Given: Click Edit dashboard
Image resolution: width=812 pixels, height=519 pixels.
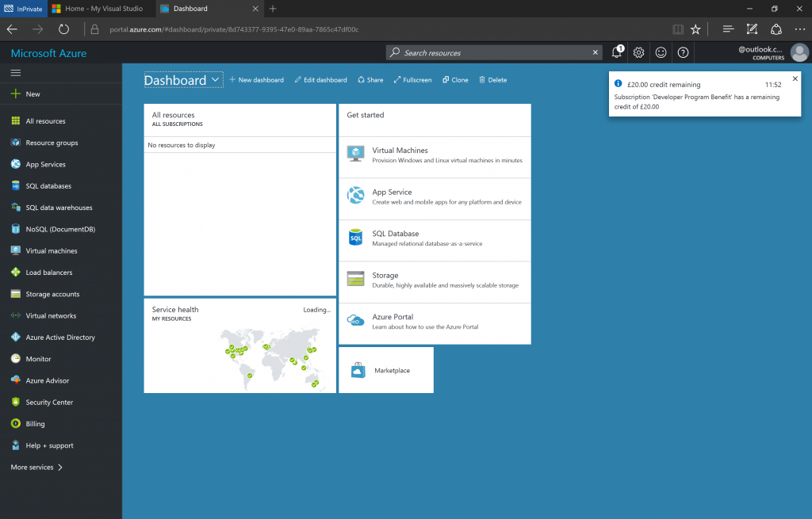Looking at the screenshot, I should point(320,80).
